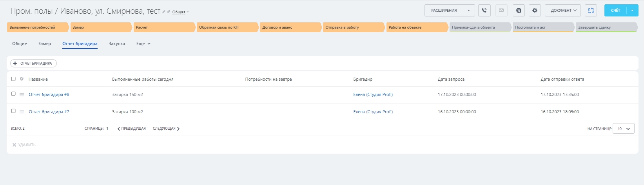Click the Дата запроса column header
Screen dimensions: 644x185
tap(451, 79)
